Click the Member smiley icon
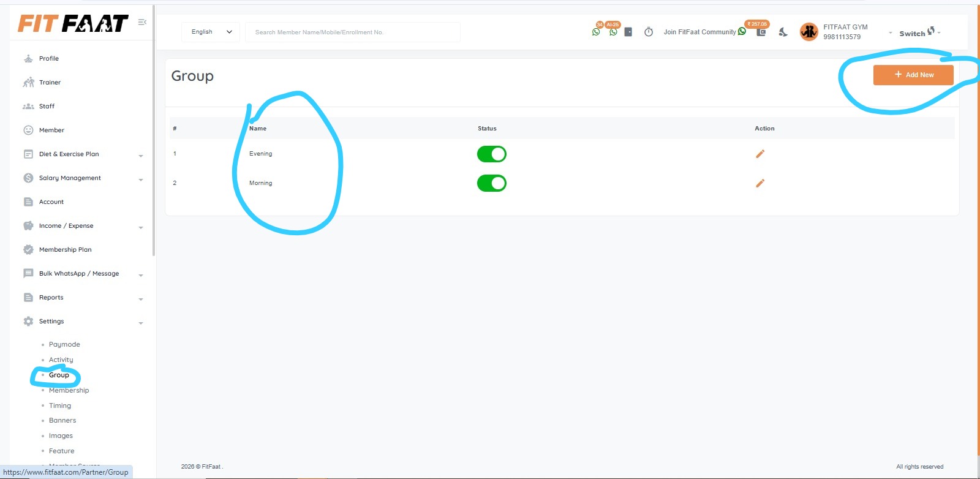Screen dimensions: 980x479 pos(28,130)
